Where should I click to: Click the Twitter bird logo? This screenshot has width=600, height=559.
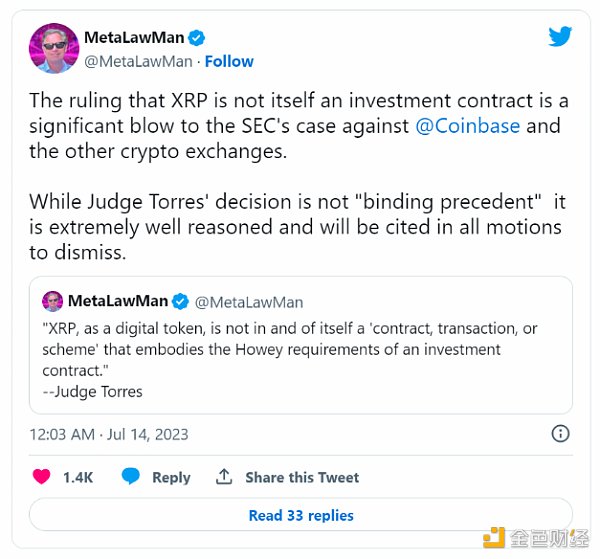(560, 36)
